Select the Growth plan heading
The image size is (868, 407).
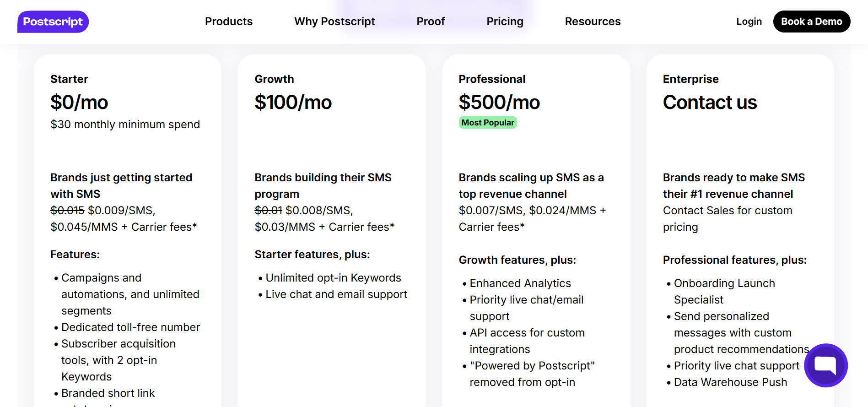point(274,79)
